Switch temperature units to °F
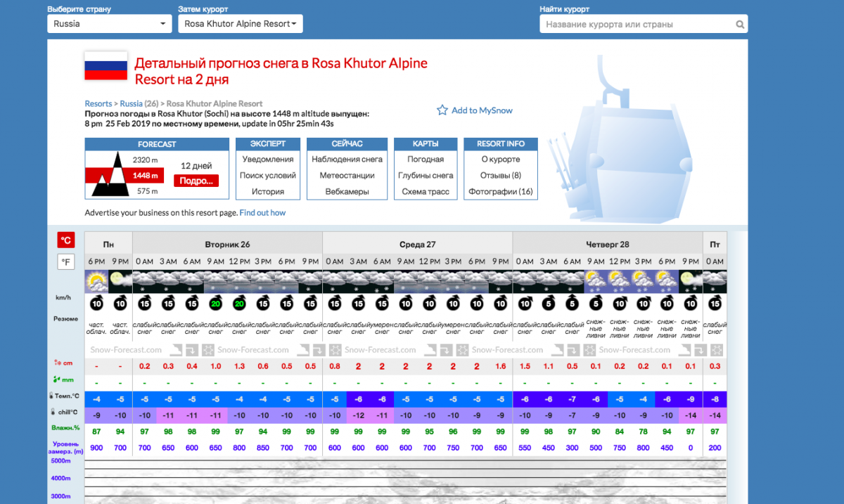This screenshot has width=844, height=504. tap(66, 262)
